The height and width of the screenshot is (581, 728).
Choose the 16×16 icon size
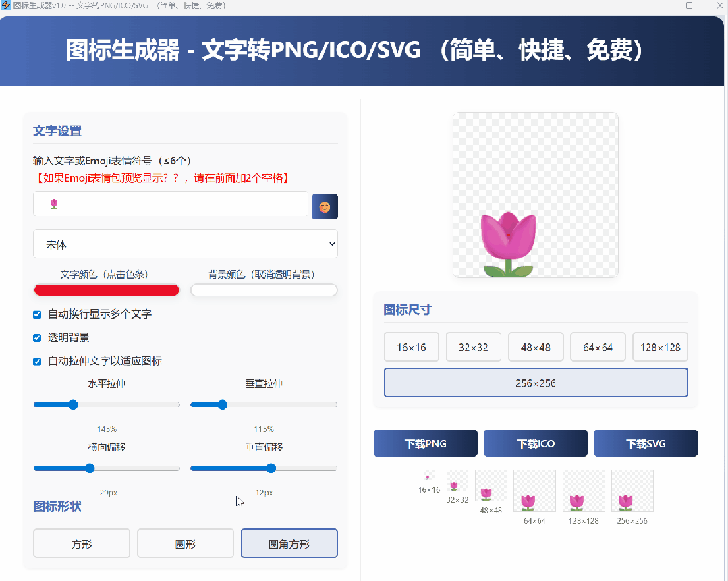pyautogui.click(x=412, y=347)
